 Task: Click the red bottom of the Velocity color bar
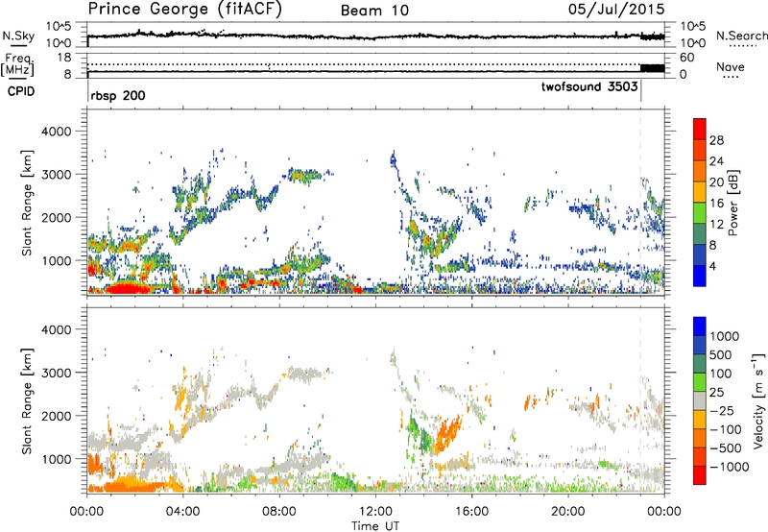click(700, 475)
